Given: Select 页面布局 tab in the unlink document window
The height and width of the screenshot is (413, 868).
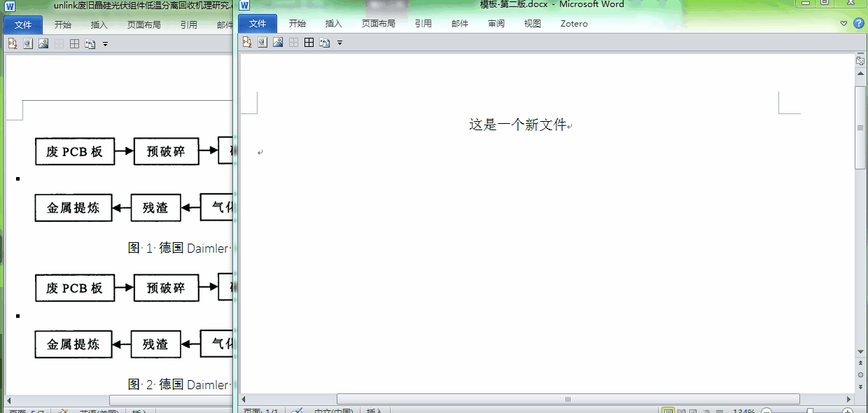Looking at the screenshot, I should pyautogui.click(x=143, y=25).
